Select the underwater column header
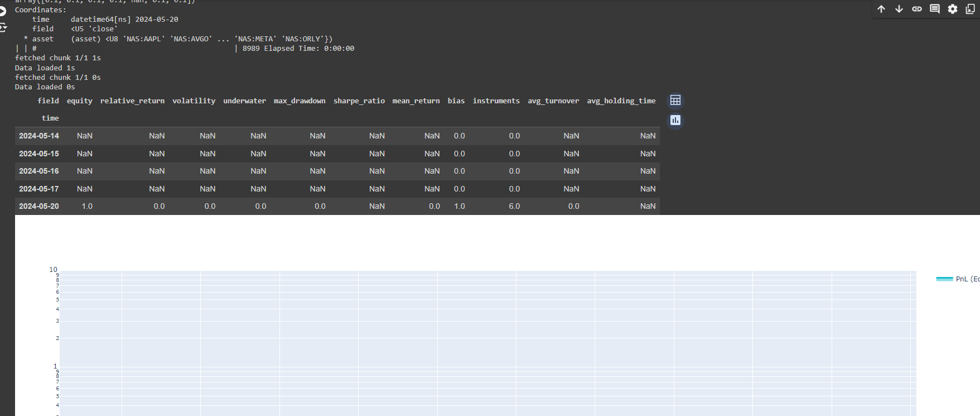Viewport: 980px width, 416px height. click(244, 101)
